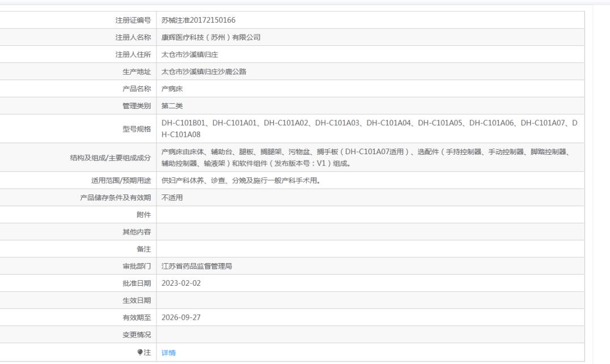
Task: Select the model list starting with DH-C101B01
Action: pos(369,129)
